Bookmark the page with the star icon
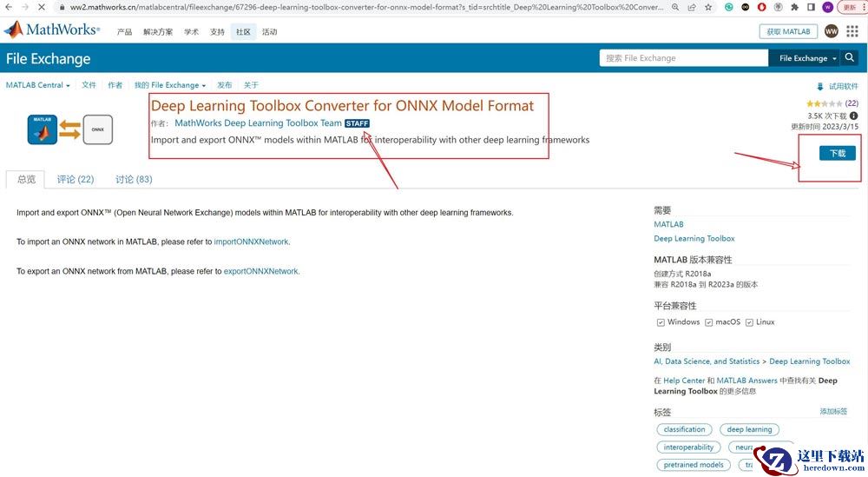Screen dimensions: 868x477 [708, 7]
